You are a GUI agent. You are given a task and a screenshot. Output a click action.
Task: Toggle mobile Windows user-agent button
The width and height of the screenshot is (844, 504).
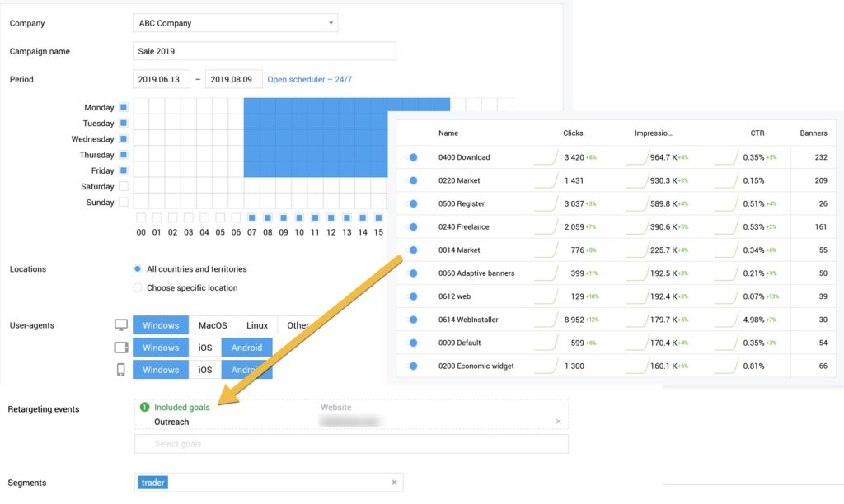[161, 370]
